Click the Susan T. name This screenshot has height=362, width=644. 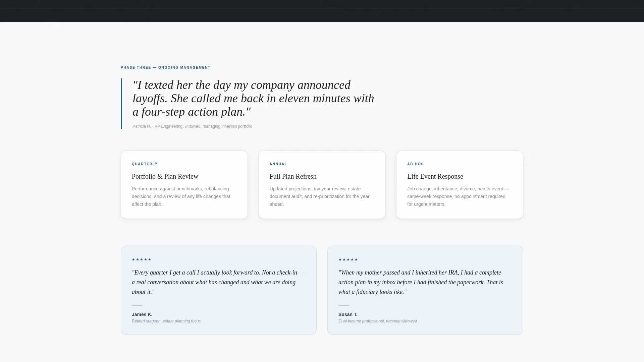pos(348,314)
